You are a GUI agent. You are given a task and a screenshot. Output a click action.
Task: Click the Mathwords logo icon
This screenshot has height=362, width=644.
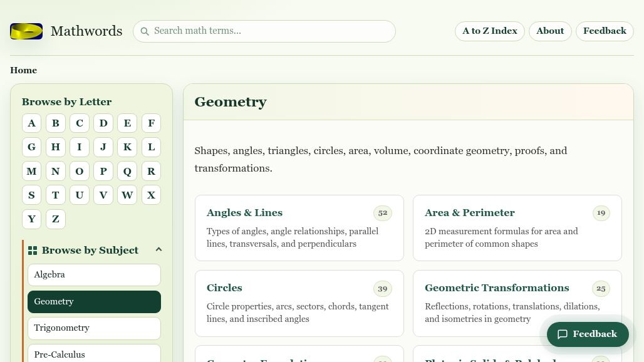(x=26, y=31)
